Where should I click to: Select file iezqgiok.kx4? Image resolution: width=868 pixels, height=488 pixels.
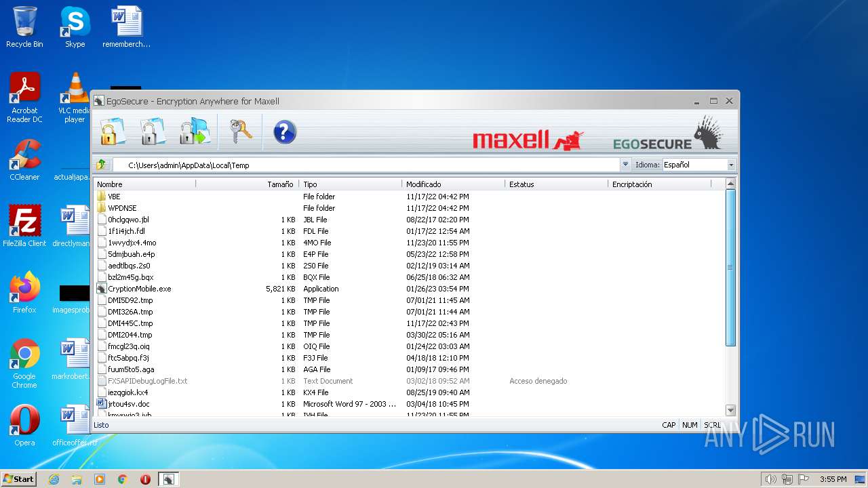[x=127, y=392]
